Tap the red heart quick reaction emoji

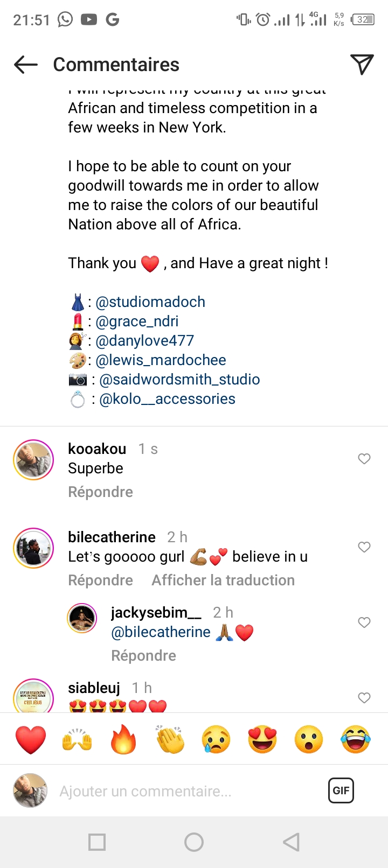point(31,739)
